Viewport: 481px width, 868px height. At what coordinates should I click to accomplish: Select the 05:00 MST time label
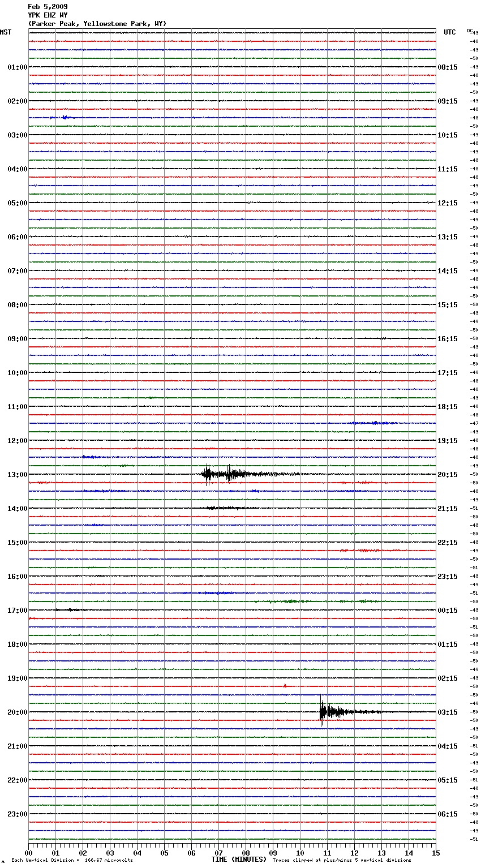pos(18,203)
